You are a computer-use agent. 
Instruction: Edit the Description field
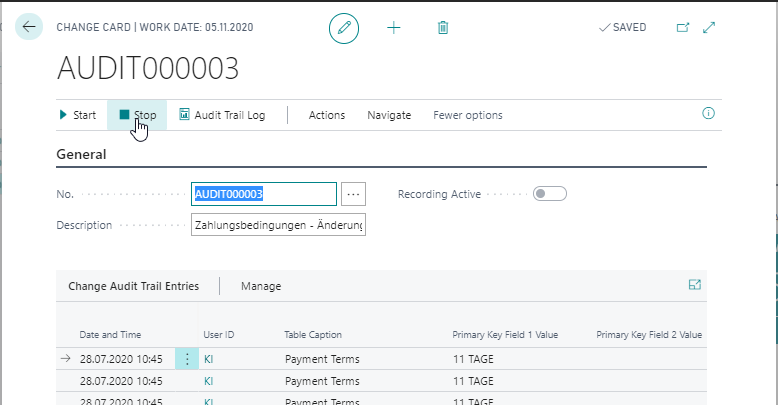[x=278, y=225]
